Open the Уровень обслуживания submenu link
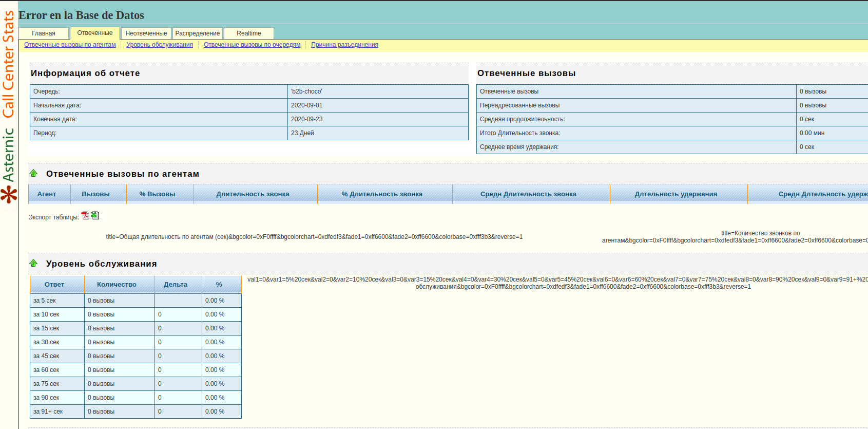 tap(160, 45)
